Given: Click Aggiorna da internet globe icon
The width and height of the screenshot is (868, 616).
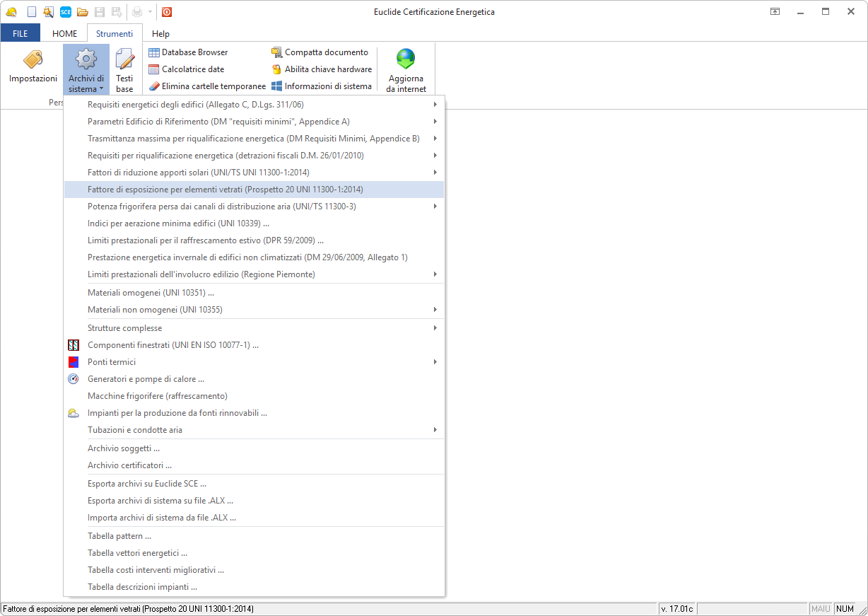Looking at the screenshot, I should pyautogui.click(x=406, y=59).
